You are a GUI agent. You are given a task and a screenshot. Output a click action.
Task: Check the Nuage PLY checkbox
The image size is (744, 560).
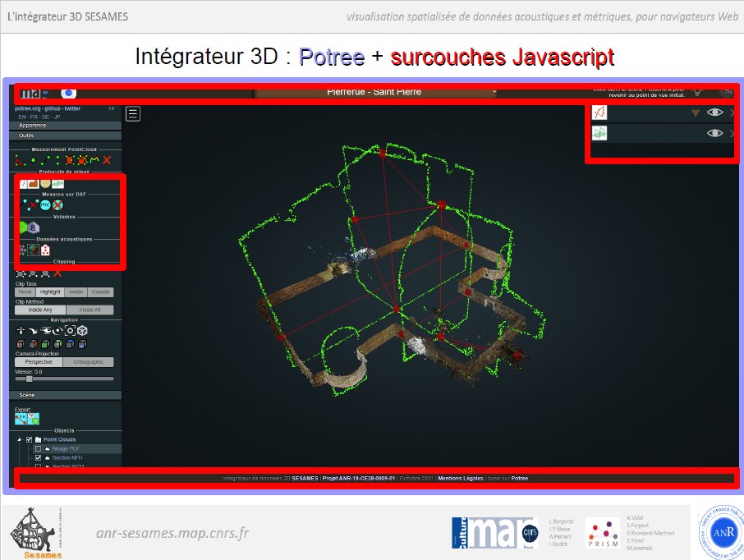tap(38, 448)
